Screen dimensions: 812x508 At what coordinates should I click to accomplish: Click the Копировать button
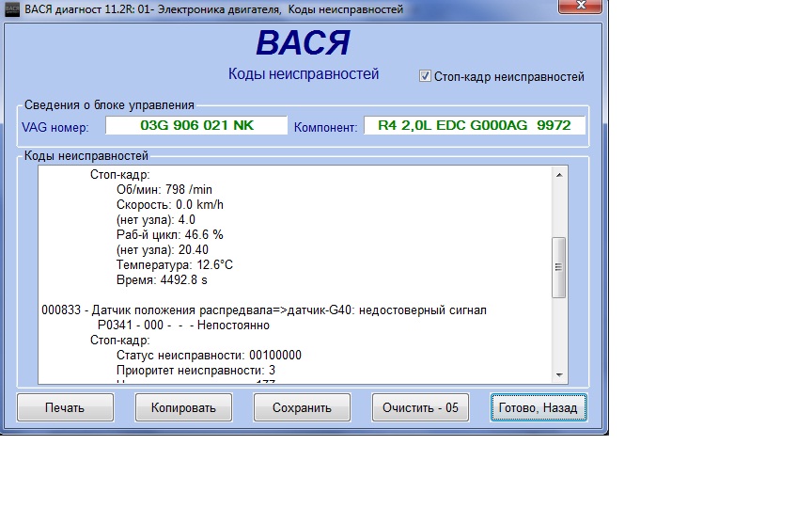(x=183, y=407)
